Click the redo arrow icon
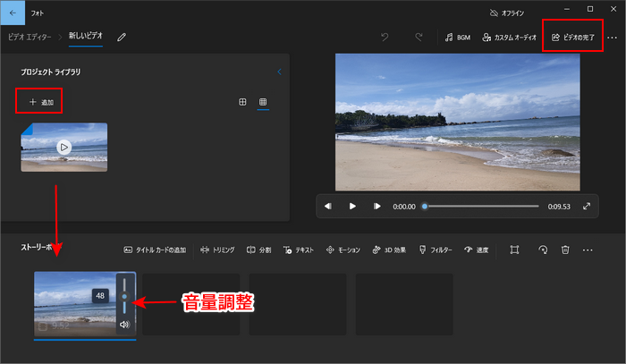Viewport: 626px width, 364px height. (418, 38)
